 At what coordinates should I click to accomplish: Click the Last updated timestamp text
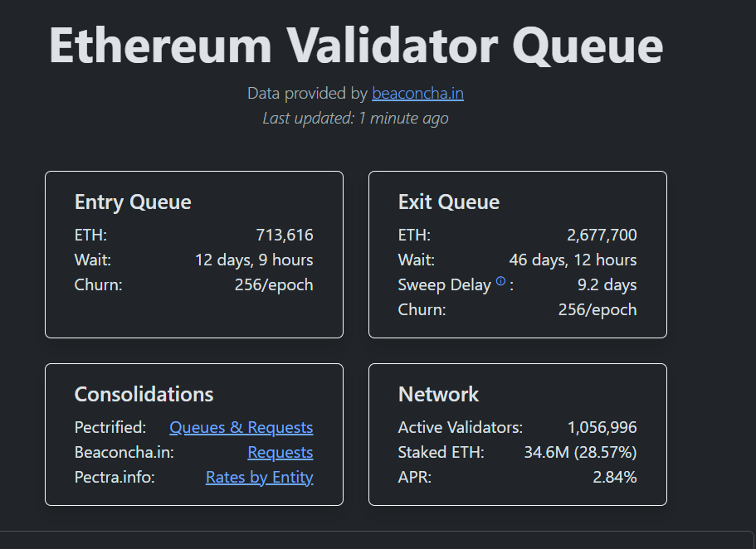355,119
